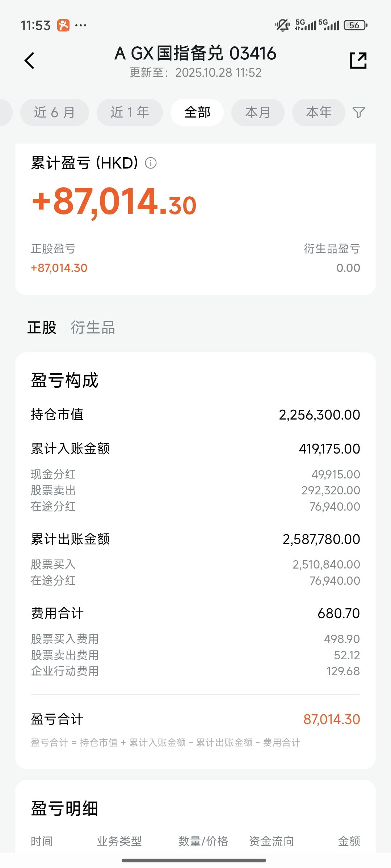Tap the orange app notification icon
Screen dimensions: 391x868
click(63, 25)
